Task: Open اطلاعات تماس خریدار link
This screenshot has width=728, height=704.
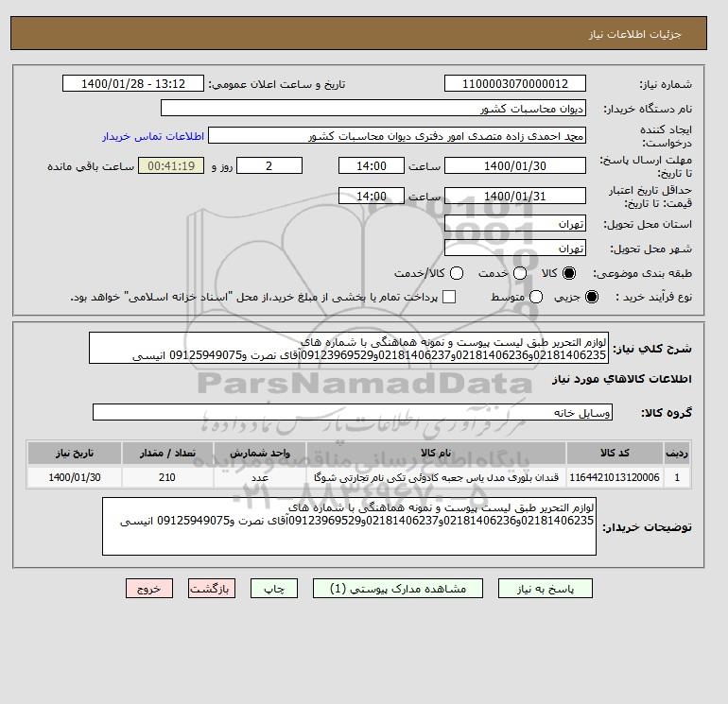Action: 153,136
